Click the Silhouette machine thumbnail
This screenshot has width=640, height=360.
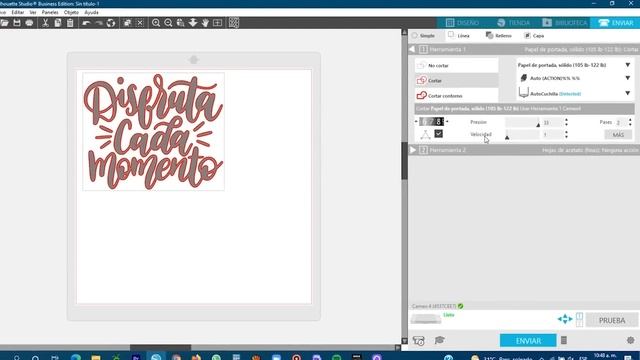click(426, 319)
